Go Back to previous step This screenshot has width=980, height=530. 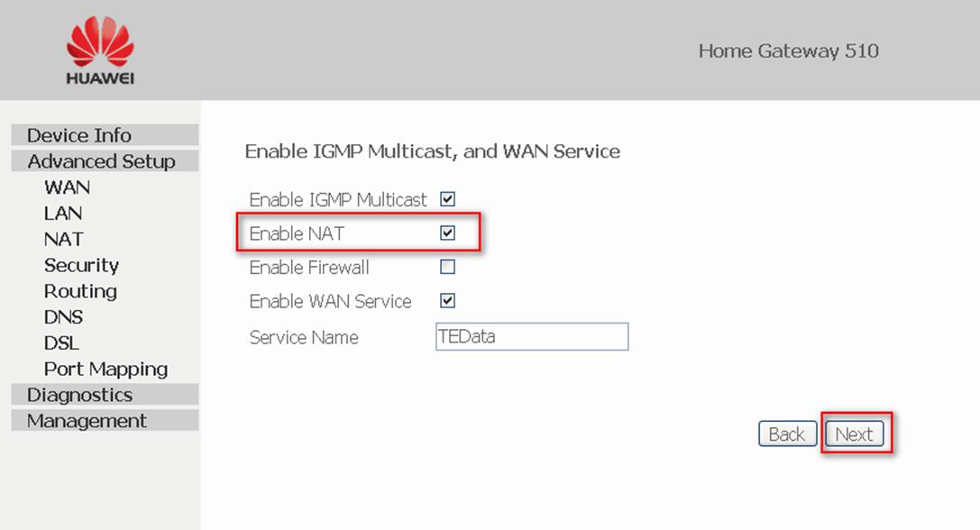point(787,434)
